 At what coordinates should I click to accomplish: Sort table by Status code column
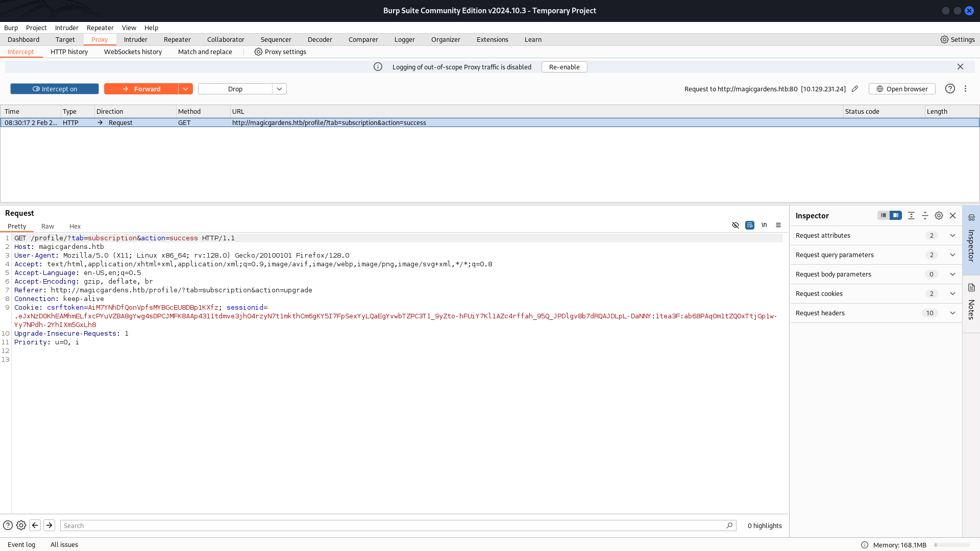(884, 111)
